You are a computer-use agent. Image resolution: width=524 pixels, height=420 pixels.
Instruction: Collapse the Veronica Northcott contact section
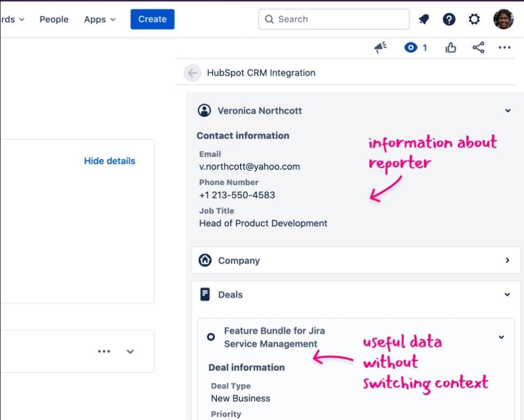click(x=507, y=110)
